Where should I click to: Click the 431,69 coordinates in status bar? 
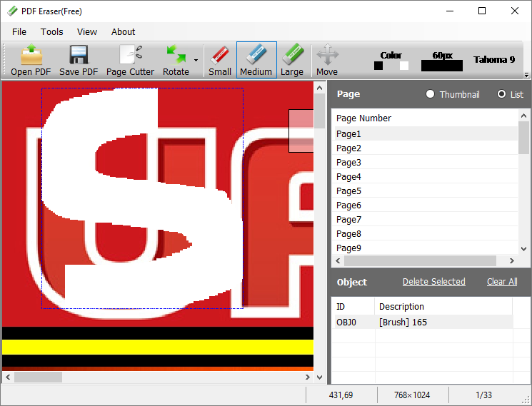click(341, 395)
